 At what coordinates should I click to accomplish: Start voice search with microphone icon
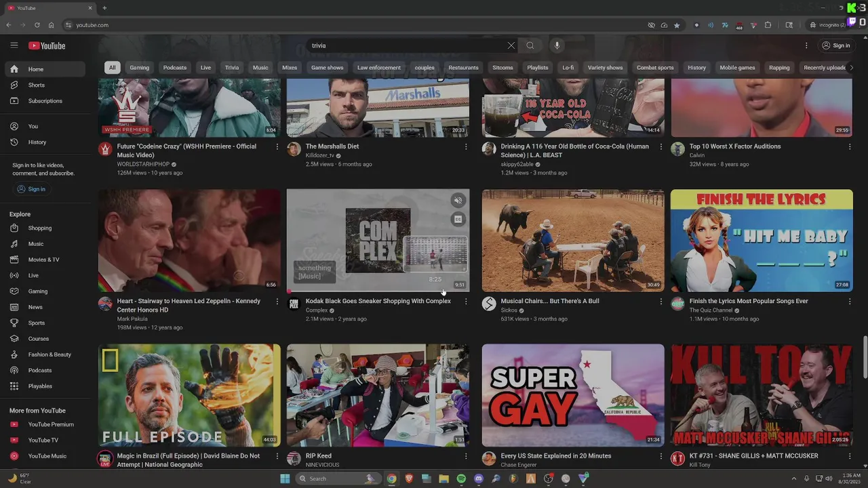(557, 45)
